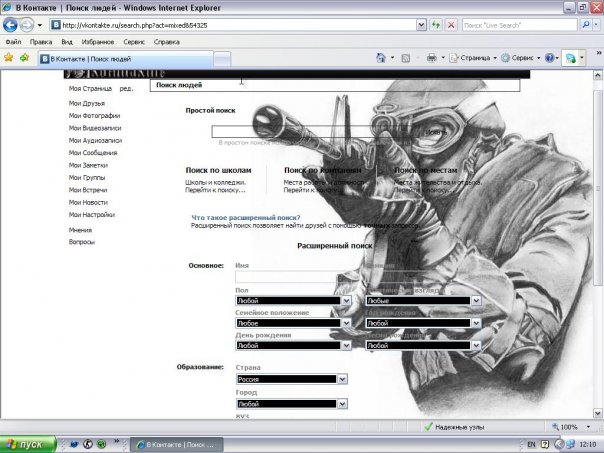Open the Город dropdown under Образование

[x=292, y=404]
